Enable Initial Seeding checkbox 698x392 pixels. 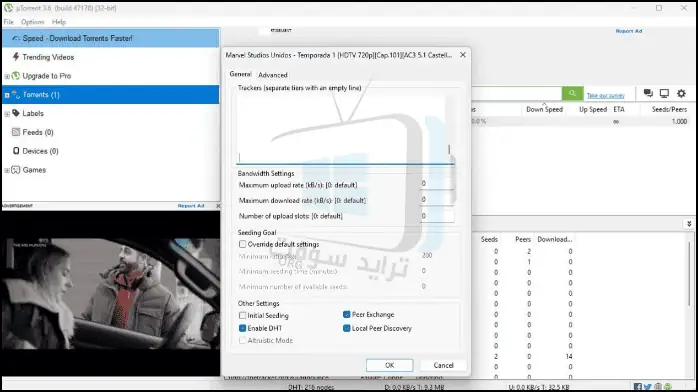[x=242, y=315]
